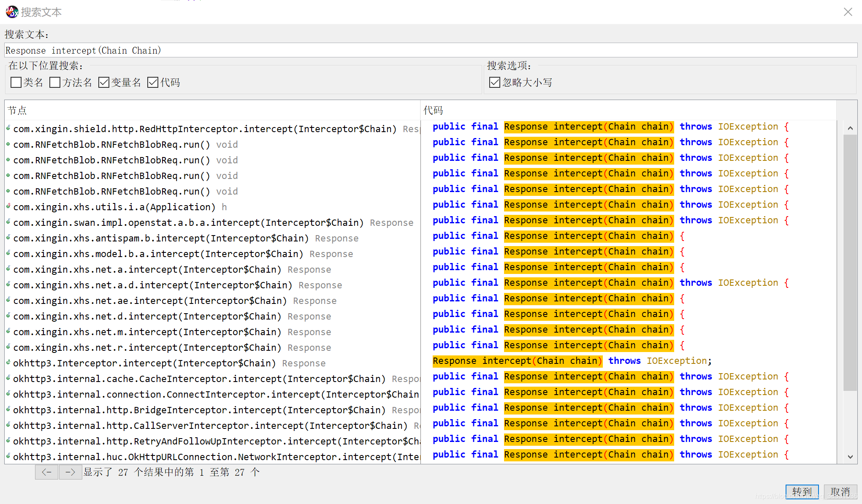
Task: Uncheck the 变量名 checkbox
Action: (x=104, y=82)
